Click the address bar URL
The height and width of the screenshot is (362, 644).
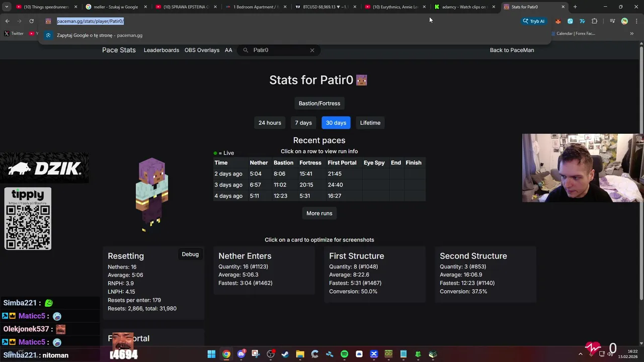pyautogui.click(x=91, y=21)
